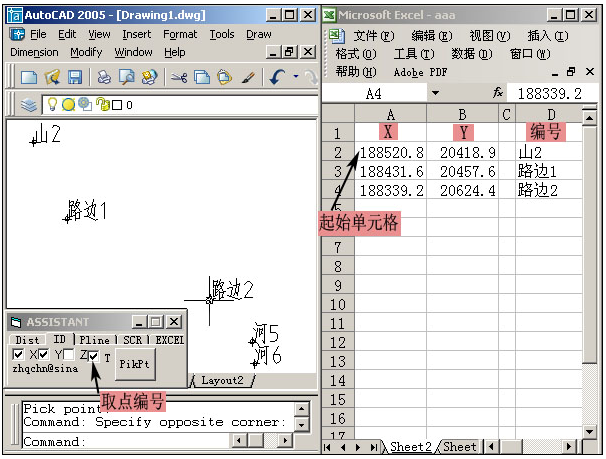
Task: Open the Excel Name Box dropdown arrow
Action: (x=435, y=93)
